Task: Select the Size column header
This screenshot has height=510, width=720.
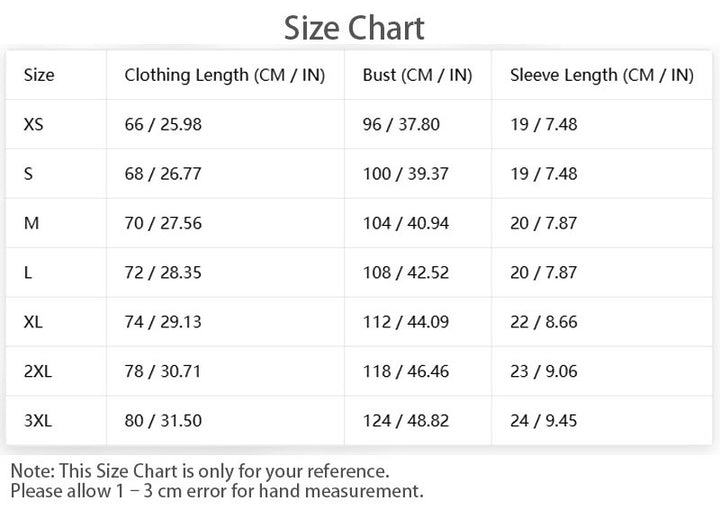Action: point(39,75)
